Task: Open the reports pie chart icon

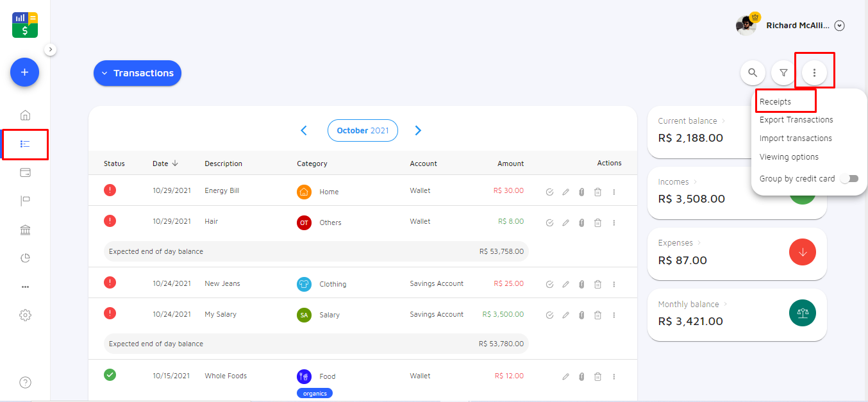Action: click(25, 258)
